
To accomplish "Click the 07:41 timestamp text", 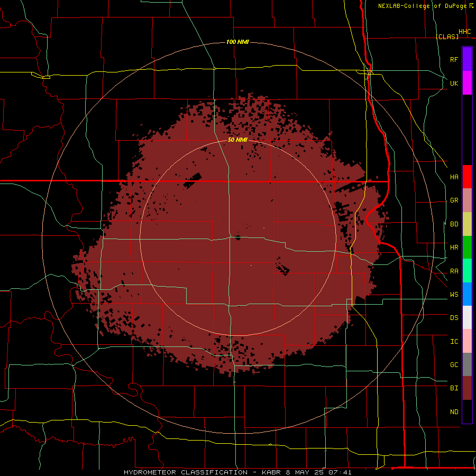I will [339, 472].
